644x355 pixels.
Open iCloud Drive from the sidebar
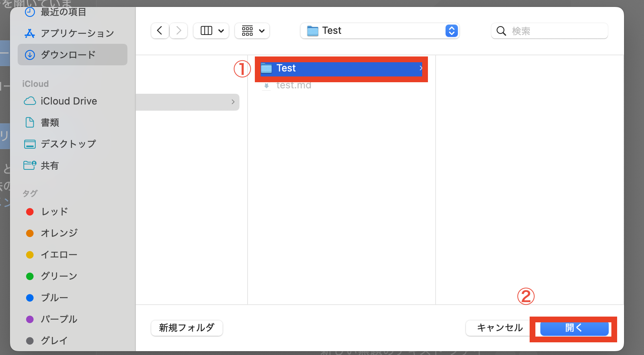69,101
